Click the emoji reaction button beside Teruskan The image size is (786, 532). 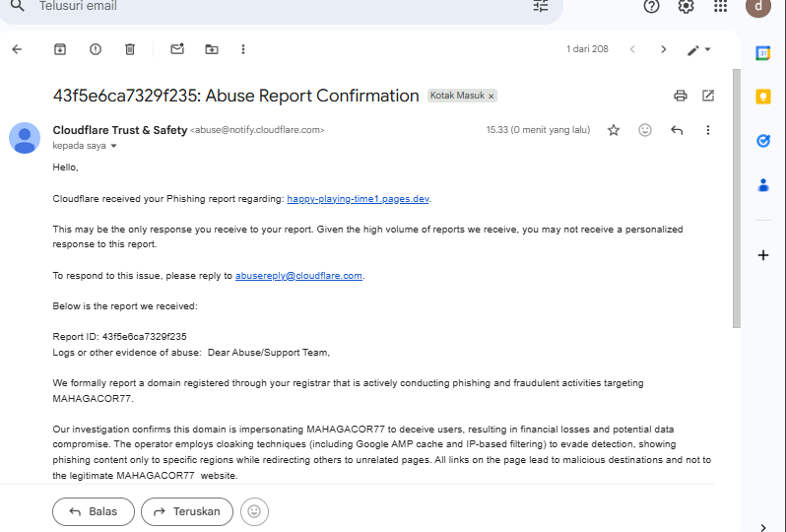[x=254, y=511]
